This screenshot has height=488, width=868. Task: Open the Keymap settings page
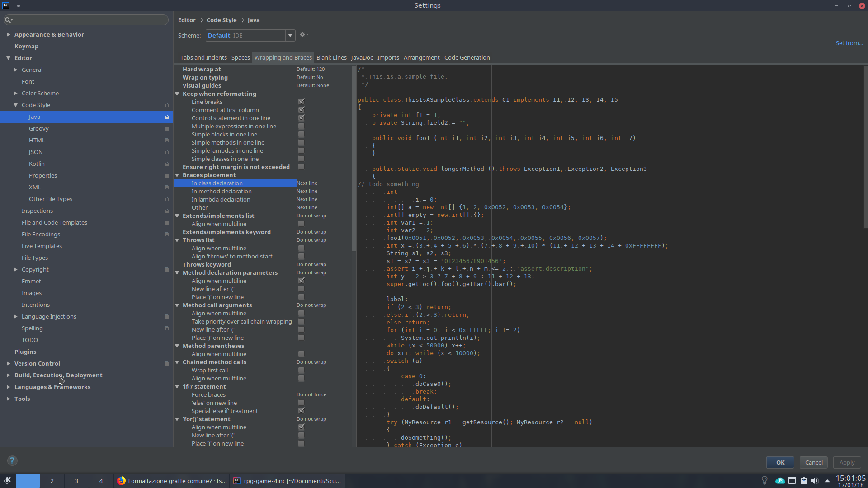pos(26,46)
